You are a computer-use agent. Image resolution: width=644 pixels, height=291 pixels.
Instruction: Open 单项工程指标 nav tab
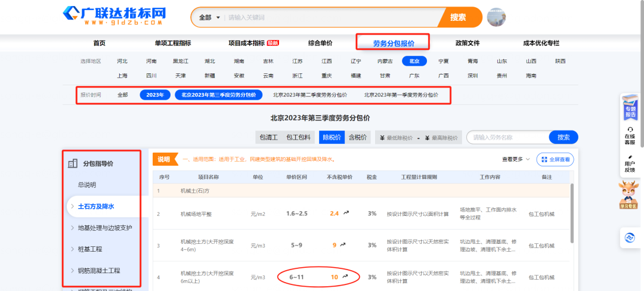coord(173,43)
